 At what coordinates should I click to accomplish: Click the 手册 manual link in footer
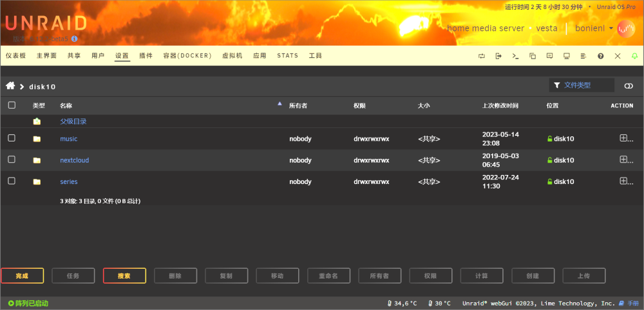coord(633,304)
